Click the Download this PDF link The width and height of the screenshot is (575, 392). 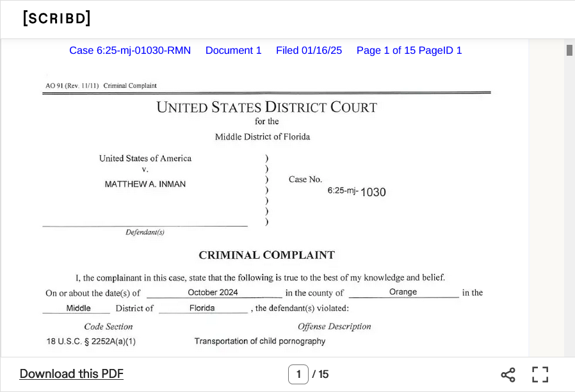72,374
